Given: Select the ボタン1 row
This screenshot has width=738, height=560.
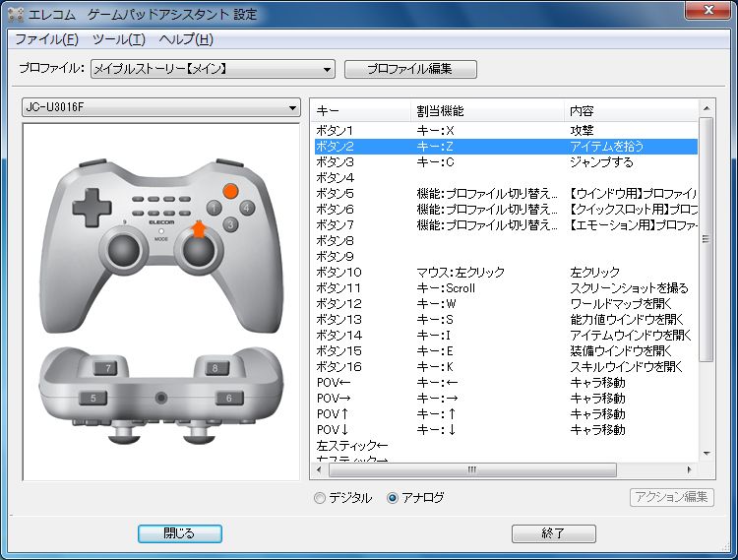Looking at the screenshot, I should (506, 130).
